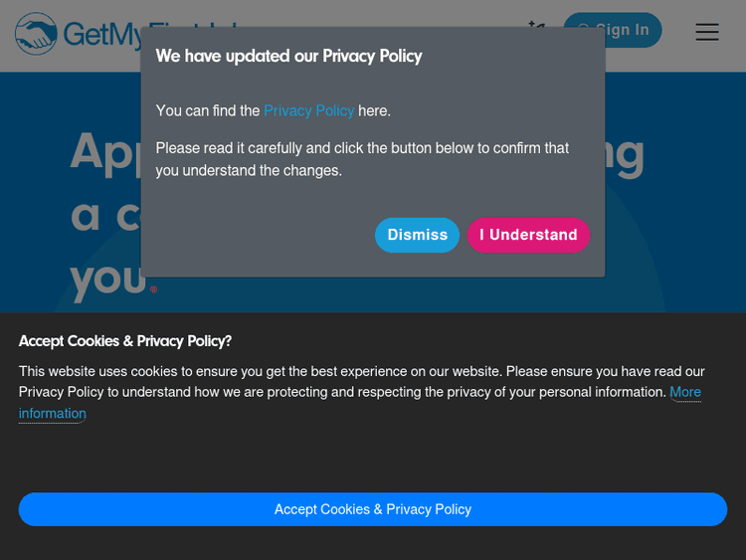This screenshot has width=746, height=560.
Task: Open the hamburger menu icon
Action: [707, 32]
